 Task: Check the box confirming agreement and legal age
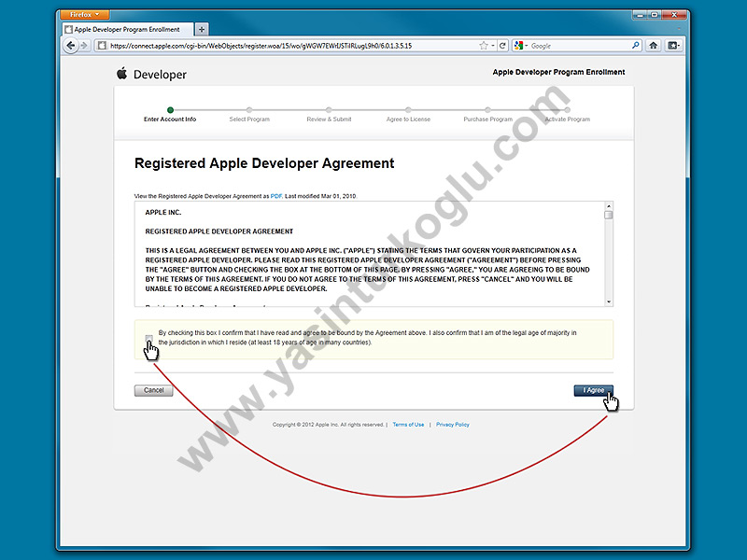click(149, 338)
